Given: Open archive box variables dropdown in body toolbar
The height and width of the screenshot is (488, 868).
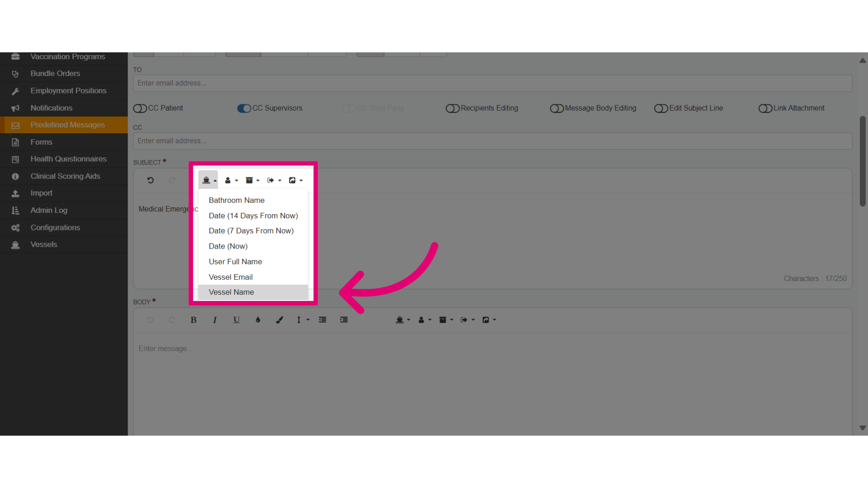Looking at the screenshot, I should [446, 320].
